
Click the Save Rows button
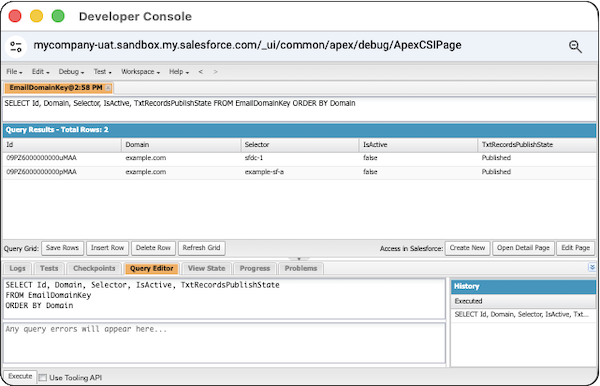(62, 248)
